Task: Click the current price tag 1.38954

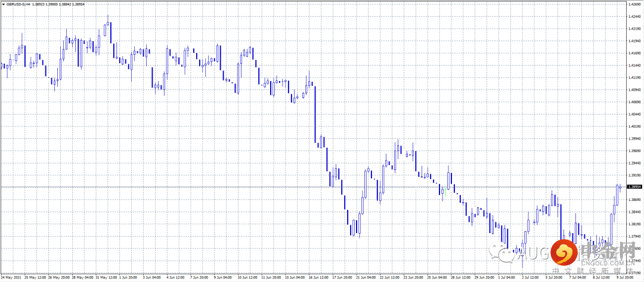Action: 634,187
